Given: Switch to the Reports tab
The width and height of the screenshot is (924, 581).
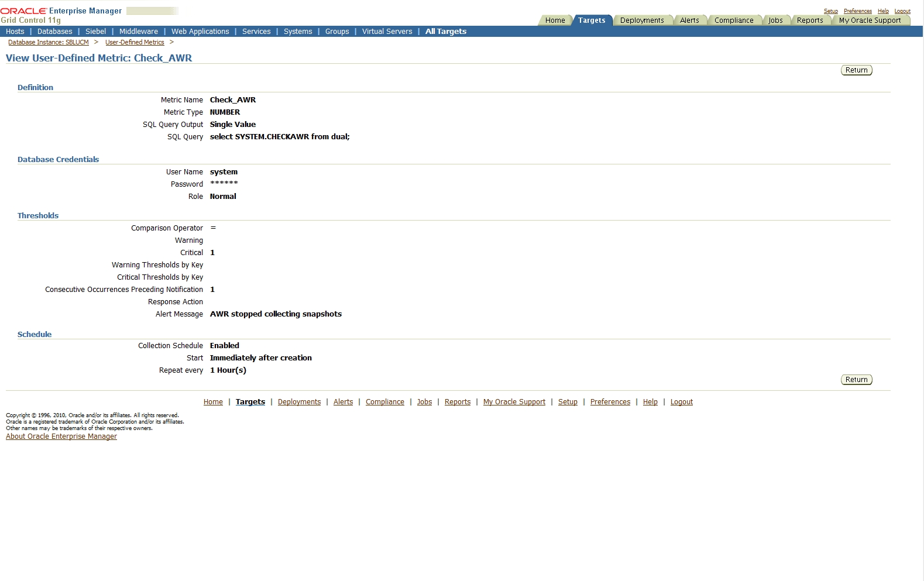Looking at the screenshot, I should pyautogui.click(x=810, y=20).
